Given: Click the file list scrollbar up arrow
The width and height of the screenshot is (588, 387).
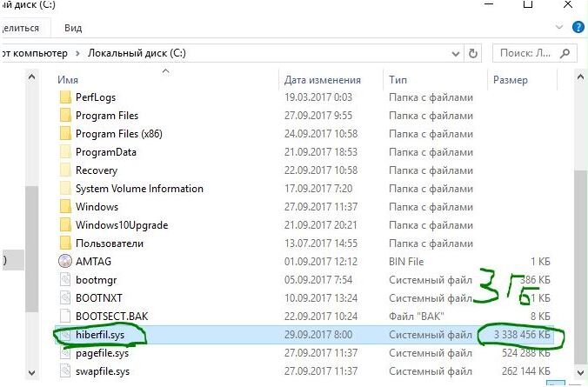Looking at the screenshot, I should click(580, 77).
